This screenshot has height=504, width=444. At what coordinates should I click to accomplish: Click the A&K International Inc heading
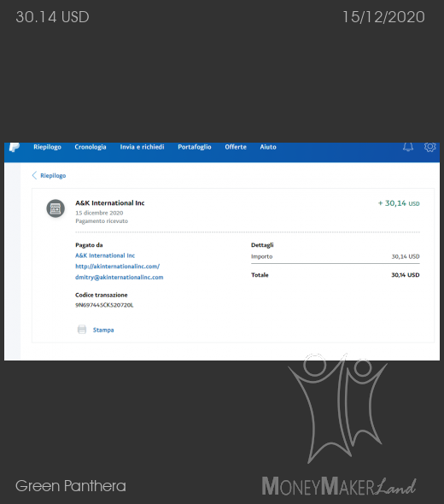point(110,202)
